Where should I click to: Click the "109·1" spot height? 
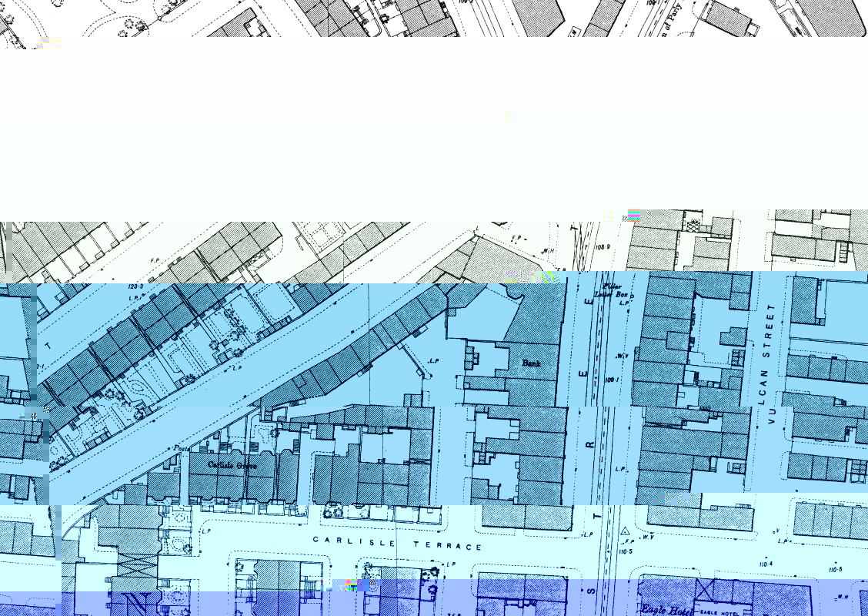point(612,380)
